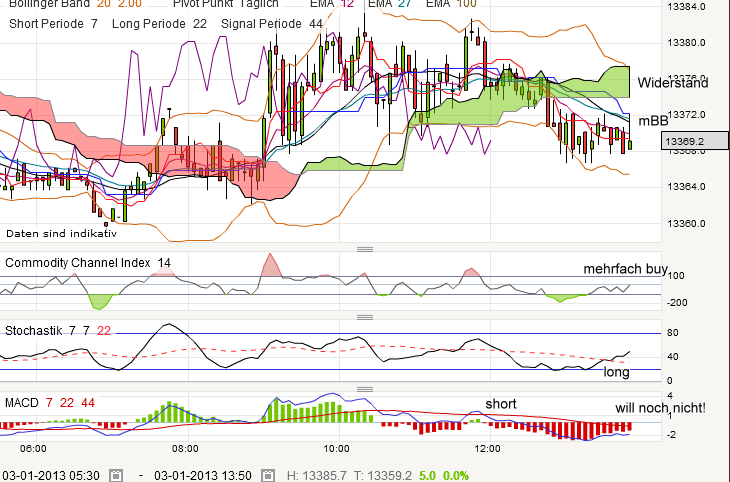Click the EMA 12 indicator label
The image size is (730, 482).
332,4
